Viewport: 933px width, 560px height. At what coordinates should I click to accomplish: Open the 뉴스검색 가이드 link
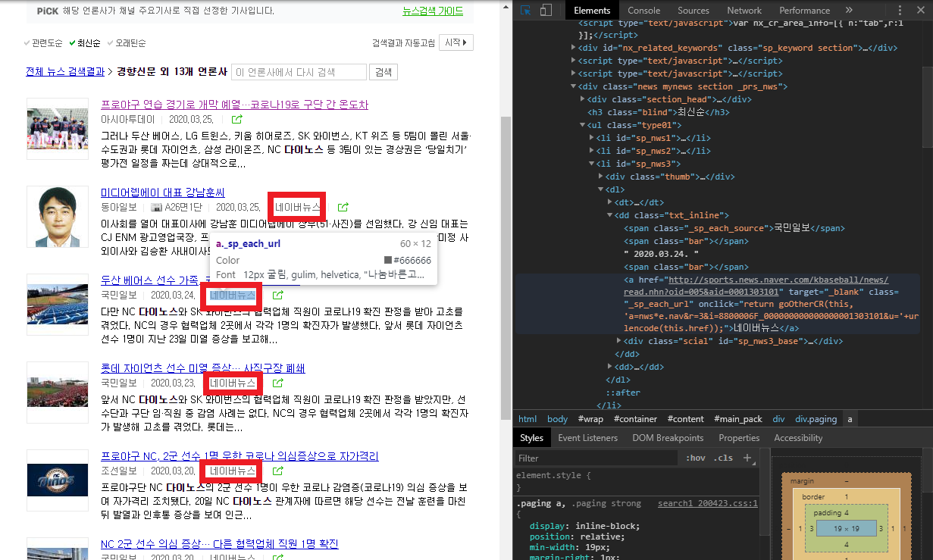tap(433, 11)
